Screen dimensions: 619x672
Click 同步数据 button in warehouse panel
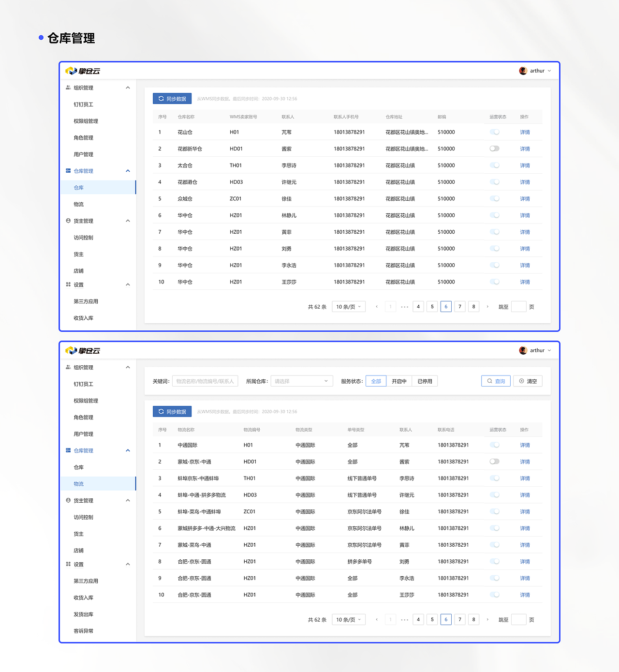click(x=172, y=99)
